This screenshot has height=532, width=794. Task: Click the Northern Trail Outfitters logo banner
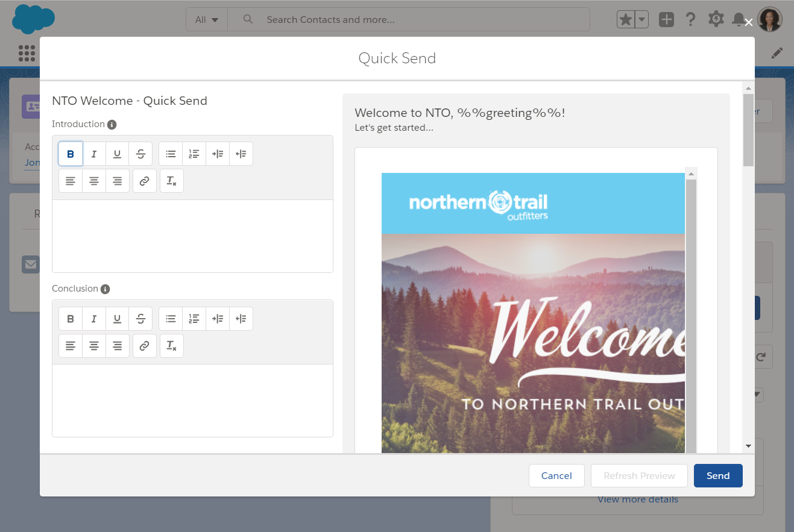[x=534, y=203]
